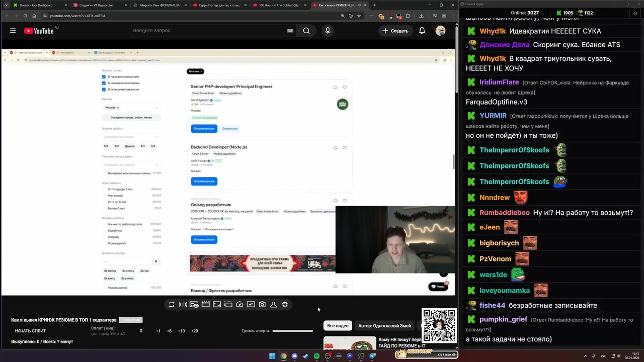
Task: Open Chrome downloads icon
Action: pyautogui.click(x=421, y=16)
